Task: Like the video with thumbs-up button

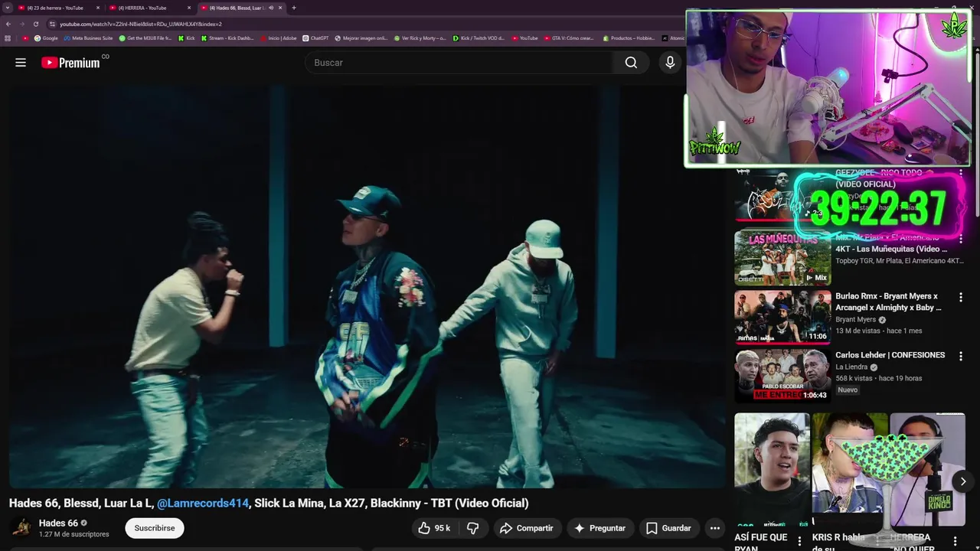Action: 434,528
